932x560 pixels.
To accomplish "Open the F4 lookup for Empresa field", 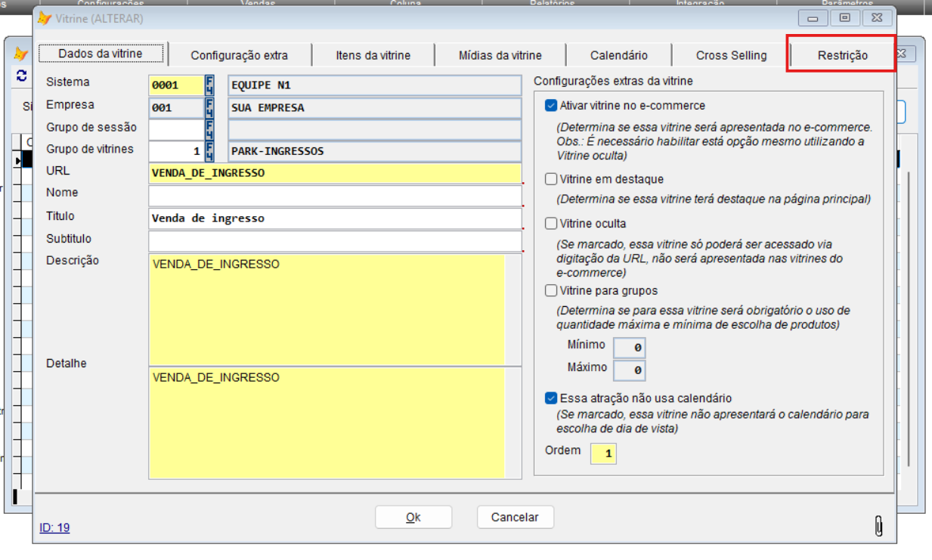I will click(210, 107).
